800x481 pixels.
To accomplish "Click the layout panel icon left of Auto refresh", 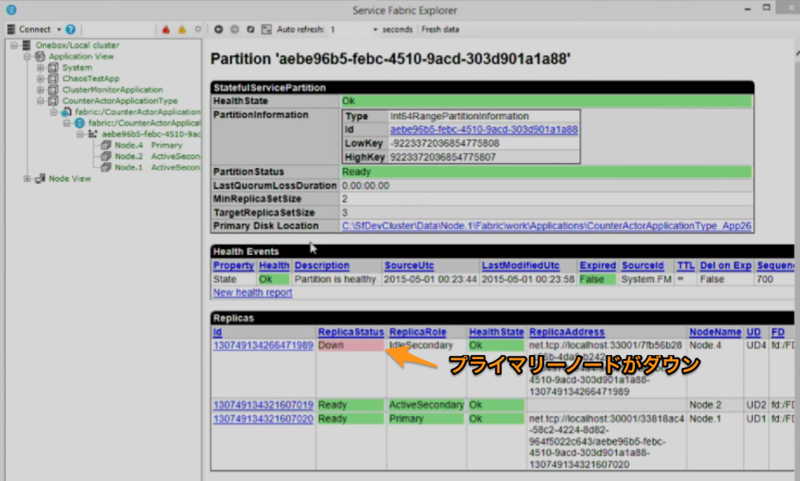I will pyautogui.click(x=266, y=29).
